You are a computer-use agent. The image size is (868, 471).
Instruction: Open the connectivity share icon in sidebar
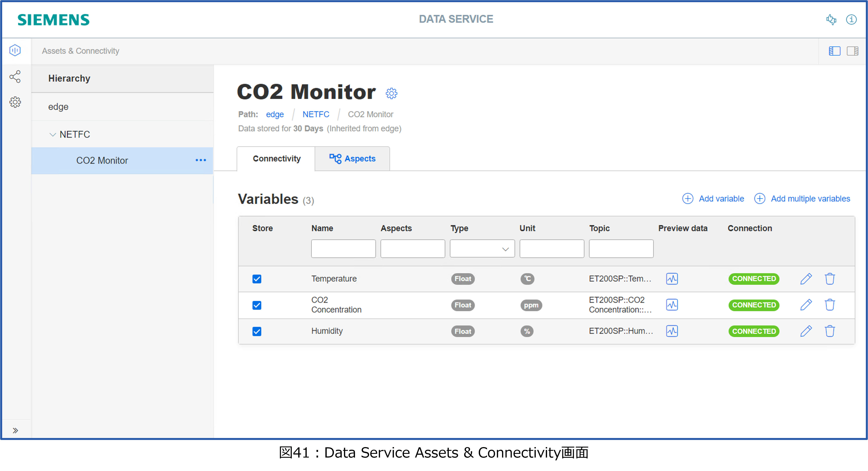click(x=15, y=77)
